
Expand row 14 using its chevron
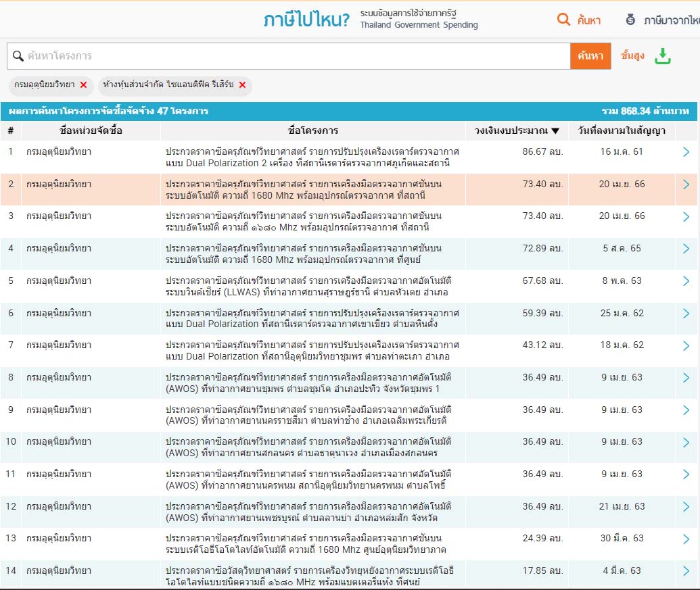(x=686, y=571)
